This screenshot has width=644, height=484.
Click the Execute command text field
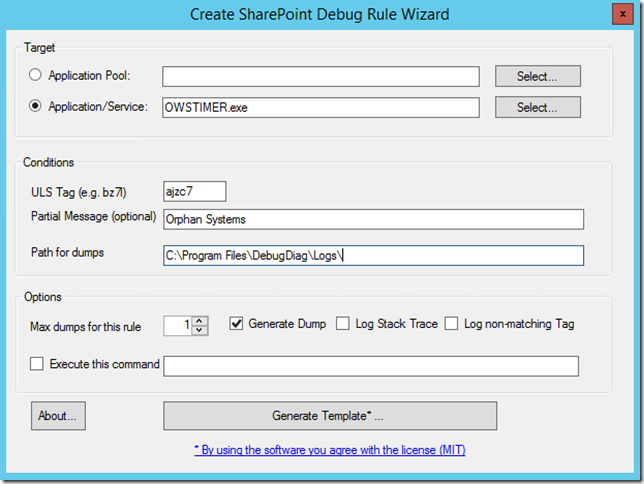371,366
